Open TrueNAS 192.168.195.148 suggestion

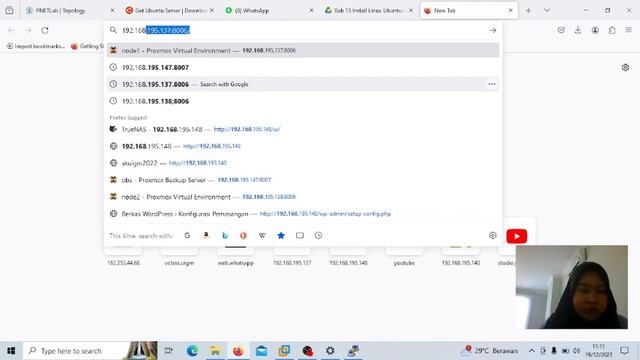(x=303, y=129)
